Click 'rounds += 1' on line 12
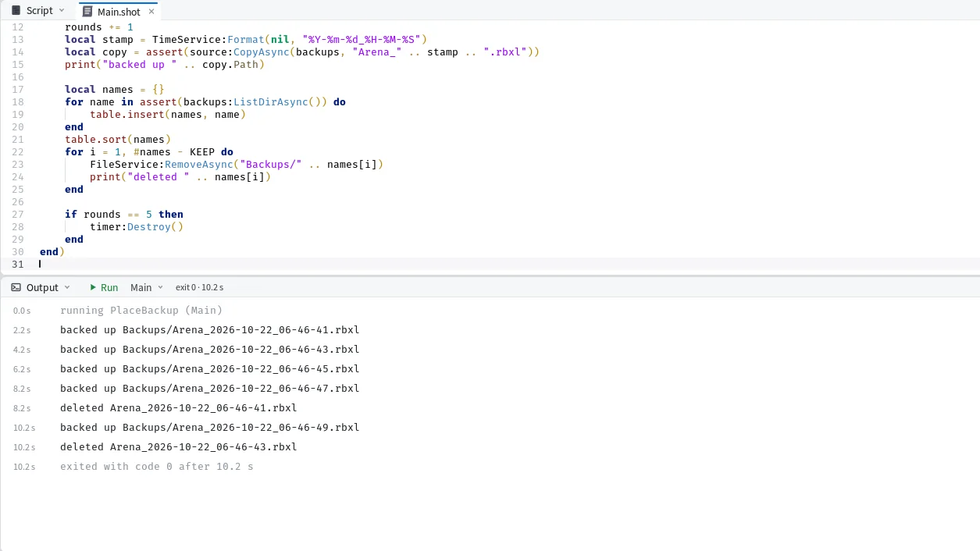This screenshot has height=551, width=980. 99,27
